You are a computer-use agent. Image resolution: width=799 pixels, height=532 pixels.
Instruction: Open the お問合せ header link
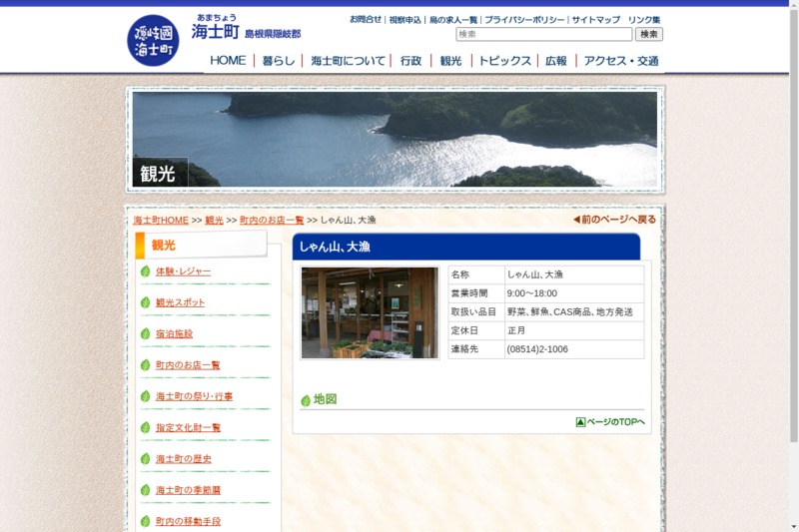point(365,19)
